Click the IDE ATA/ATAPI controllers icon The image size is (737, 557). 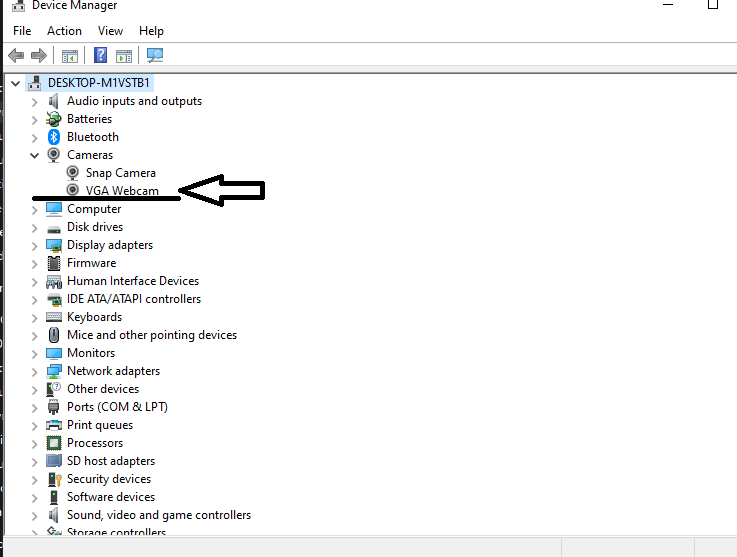pyautogui.click(x=54, y=299)
